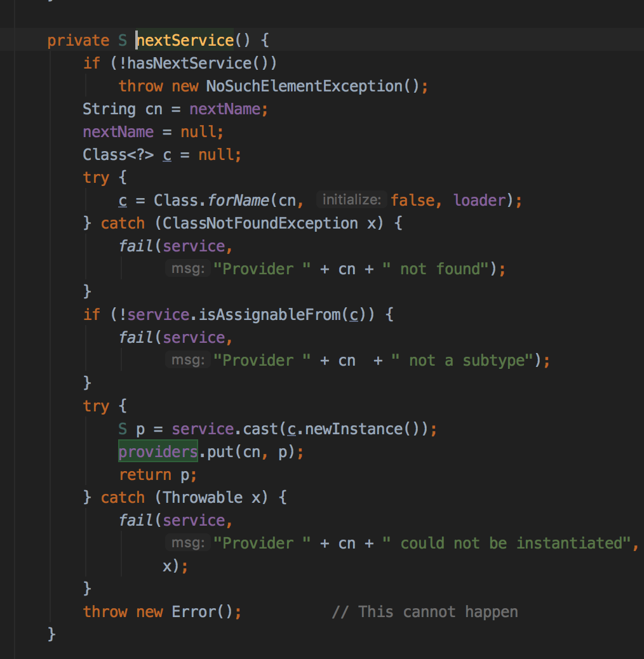Click NoSuchElementException class name
644x659 pixels.
point(304,86)
